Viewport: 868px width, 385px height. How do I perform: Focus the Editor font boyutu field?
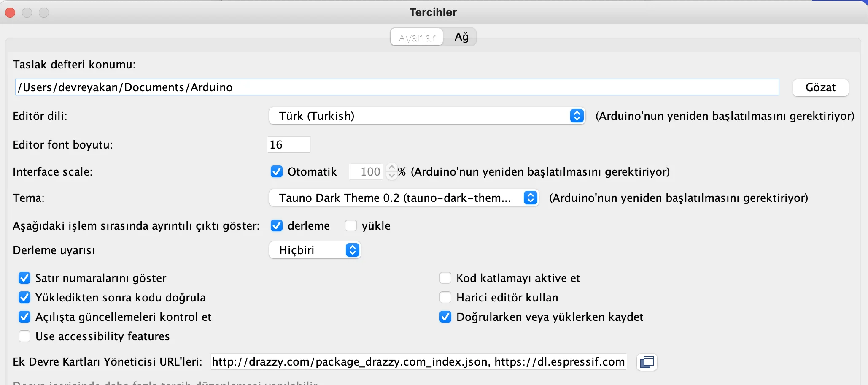tap(289, 144)
